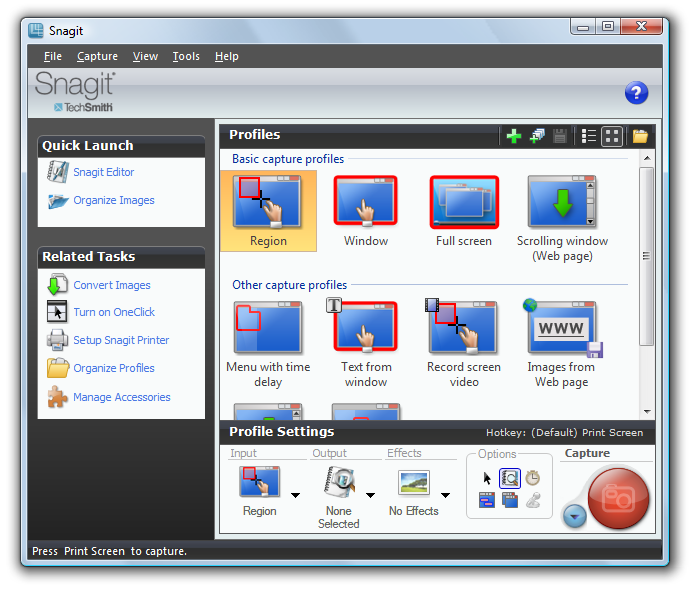Toggle the timer setup clock option
The image size is (699, 590).
(x=532, y=478)
